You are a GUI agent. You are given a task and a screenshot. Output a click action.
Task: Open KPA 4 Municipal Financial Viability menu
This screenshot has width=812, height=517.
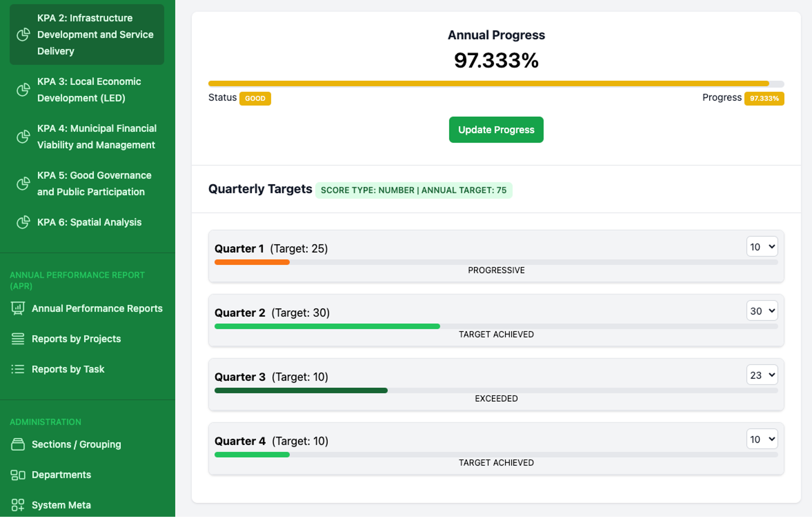[87, 137]
